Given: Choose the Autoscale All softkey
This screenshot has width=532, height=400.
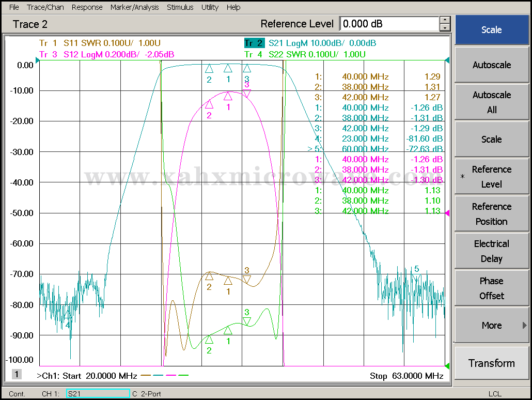Looking at the screenshot, I should pyautogui.click(x=492, y=102).
